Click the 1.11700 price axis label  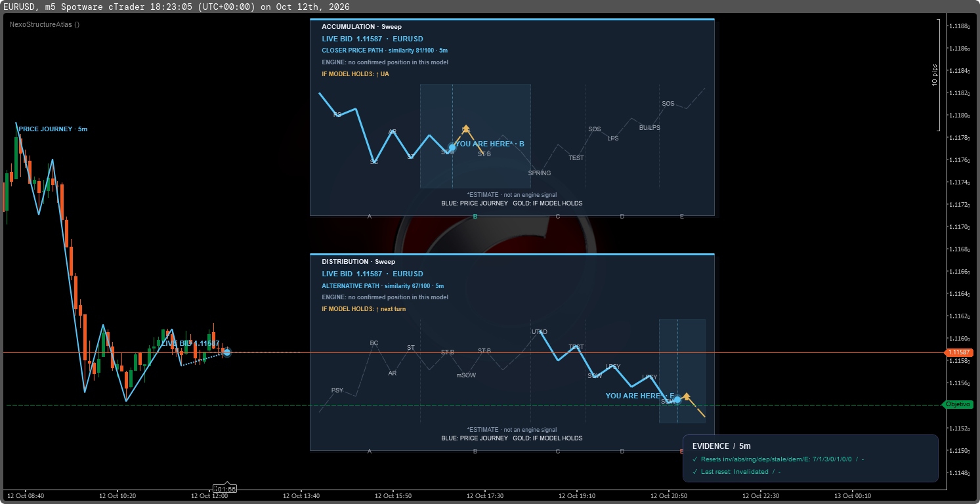(960, 227)
